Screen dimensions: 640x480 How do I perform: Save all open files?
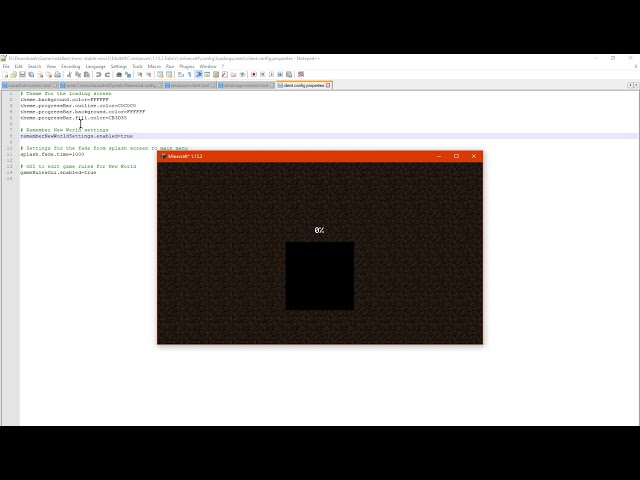click(31, 75)
